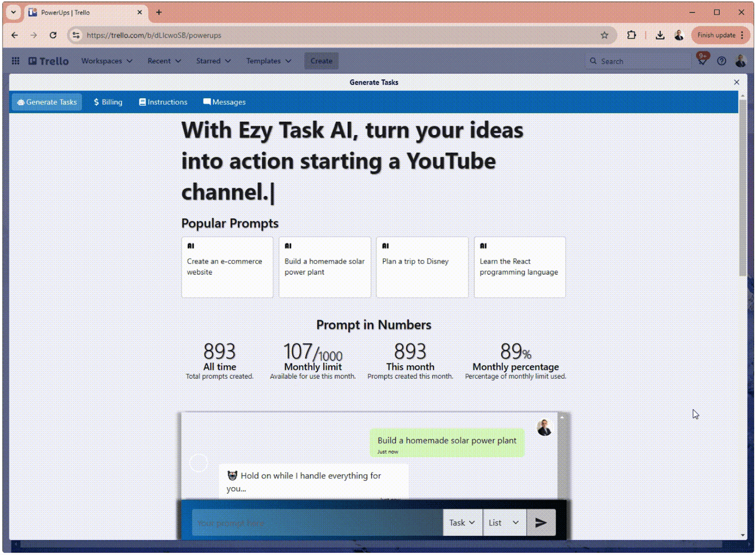Expand the Starred menu
The height and width of the screenshot is (555, 756).
pyautogui.click(x=214, y=61)
